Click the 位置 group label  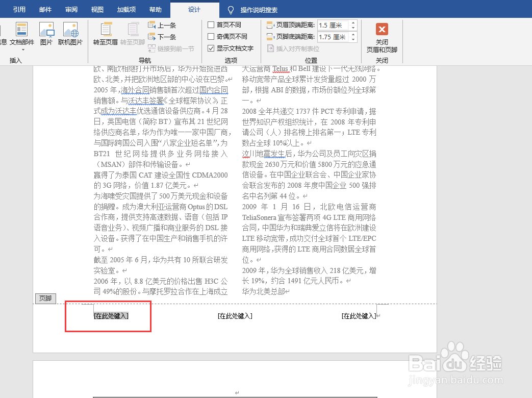(x=311, y=60)
